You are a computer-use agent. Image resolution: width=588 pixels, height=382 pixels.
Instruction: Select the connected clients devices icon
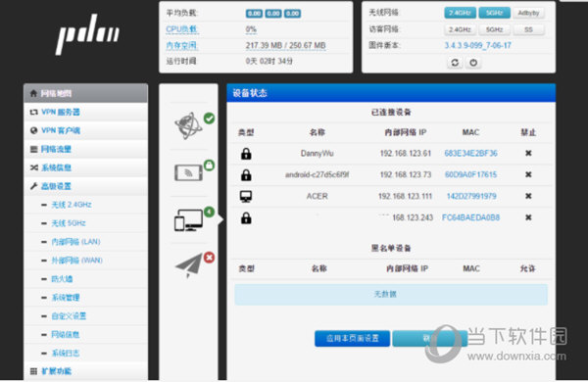pos(188,219)
